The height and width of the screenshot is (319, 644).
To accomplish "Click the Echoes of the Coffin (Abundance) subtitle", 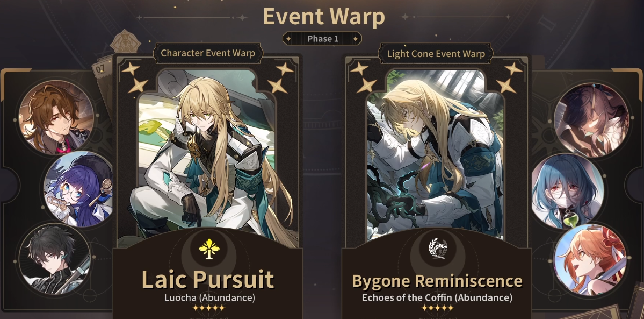I will coord(437,297).
